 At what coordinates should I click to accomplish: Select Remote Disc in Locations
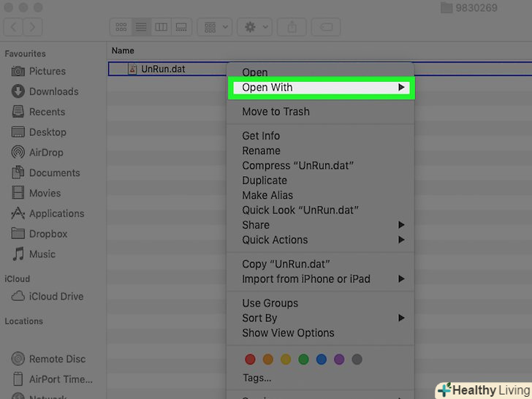click(x=48, y=359)
